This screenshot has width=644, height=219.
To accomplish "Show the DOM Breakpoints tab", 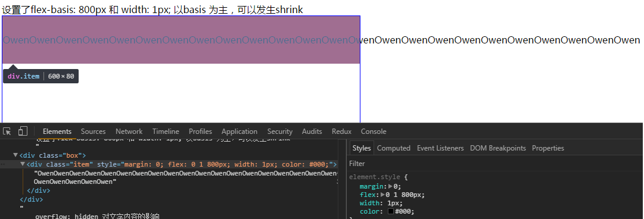I will [498, 148].
